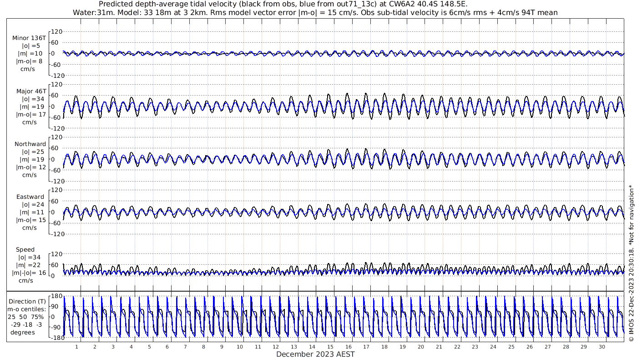Click the day '10' tick label

(x=240, y=347)
